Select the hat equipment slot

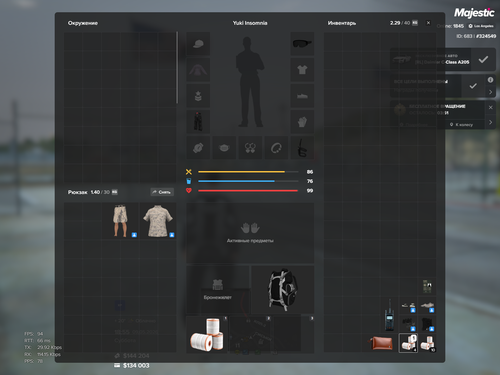pos(198,44)
